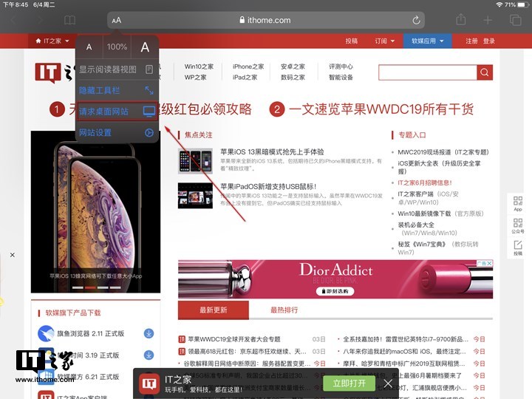
Task: Choose 请求桌面网站 option
Action: [x=117, y=112]
